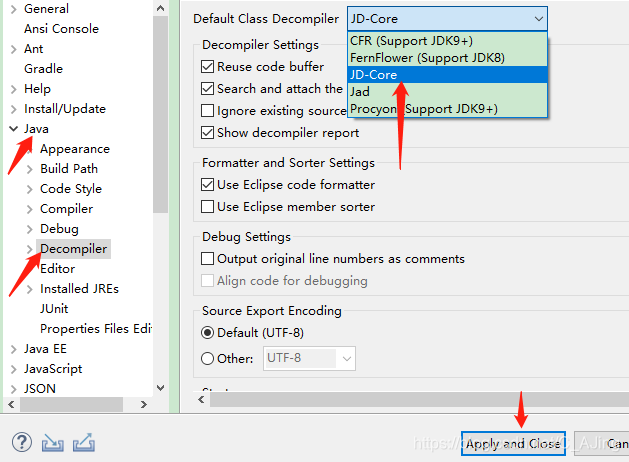The height and width of the screenshot is (462, 629).
Task: Expand the Installed JREs node
Action: 30,289
